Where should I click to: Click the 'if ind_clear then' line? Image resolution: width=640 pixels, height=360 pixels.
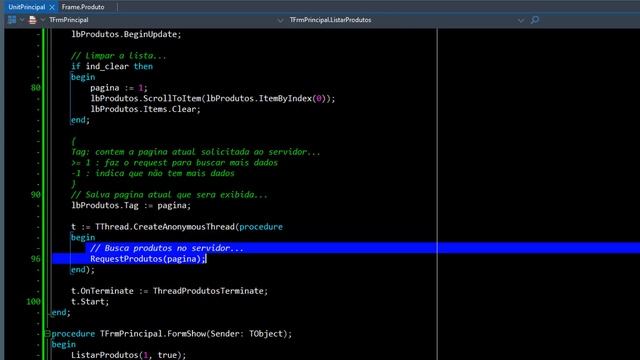pyautogui.click(x=112, y=66)
